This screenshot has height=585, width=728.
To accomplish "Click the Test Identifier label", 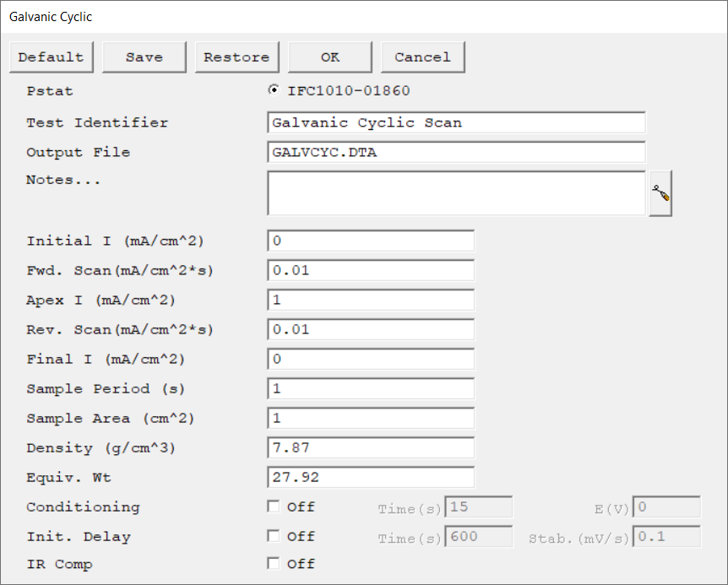I will pos(97,123).
